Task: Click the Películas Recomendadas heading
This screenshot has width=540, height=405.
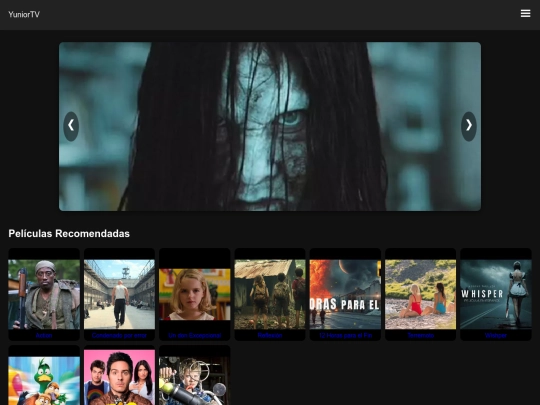Action: tap(69, 233)
